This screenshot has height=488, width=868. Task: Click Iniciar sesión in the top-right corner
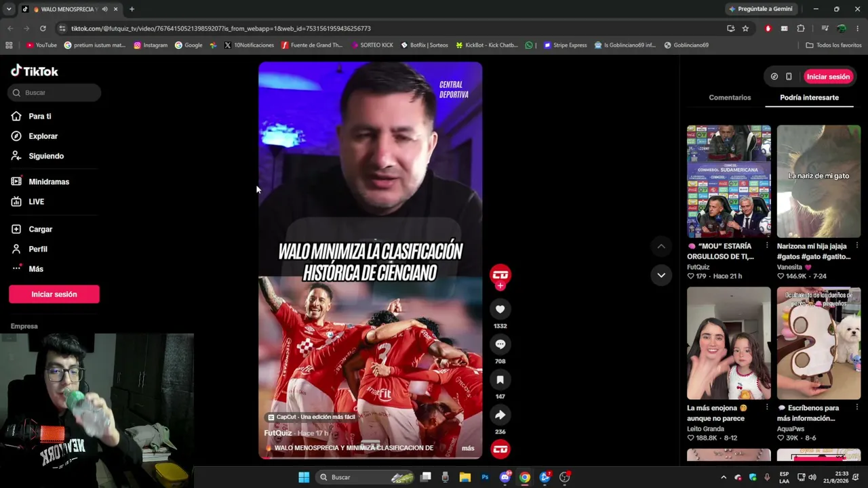(828, 77)
